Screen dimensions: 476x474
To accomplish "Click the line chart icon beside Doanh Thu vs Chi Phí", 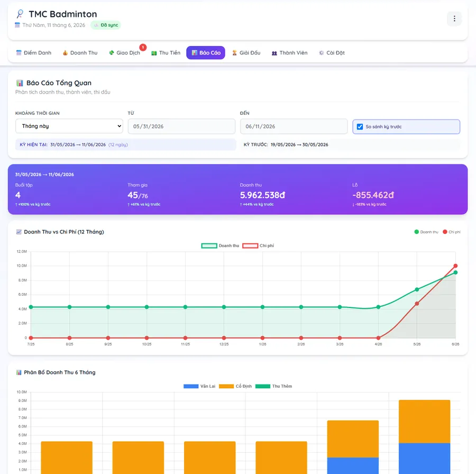I will (x=19, y=232).
